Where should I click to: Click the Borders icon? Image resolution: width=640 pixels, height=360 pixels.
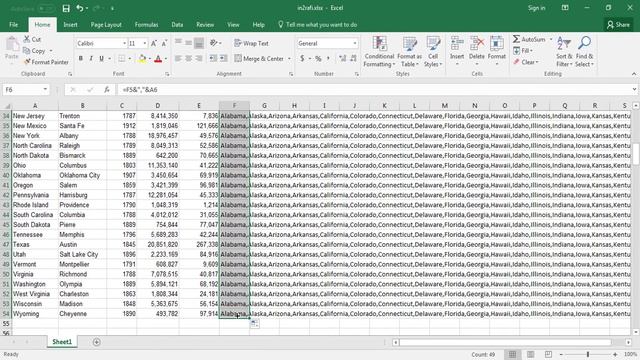pos(122,59)
